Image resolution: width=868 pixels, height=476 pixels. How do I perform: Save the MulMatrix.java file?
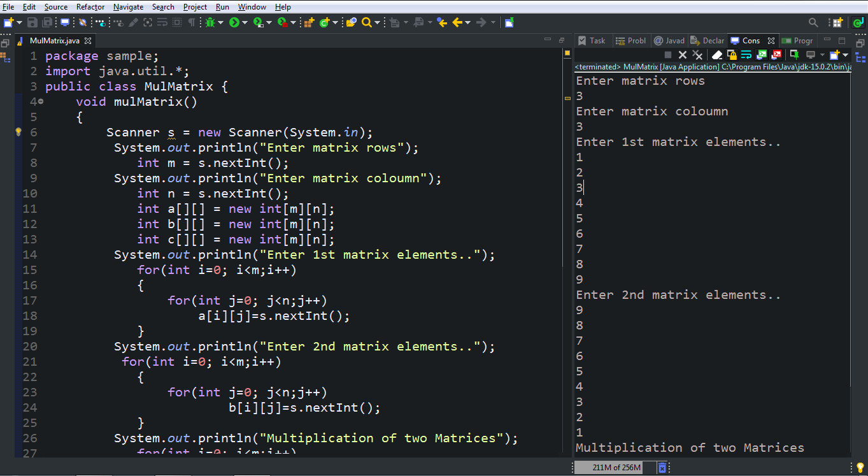(x=32, y=22)
